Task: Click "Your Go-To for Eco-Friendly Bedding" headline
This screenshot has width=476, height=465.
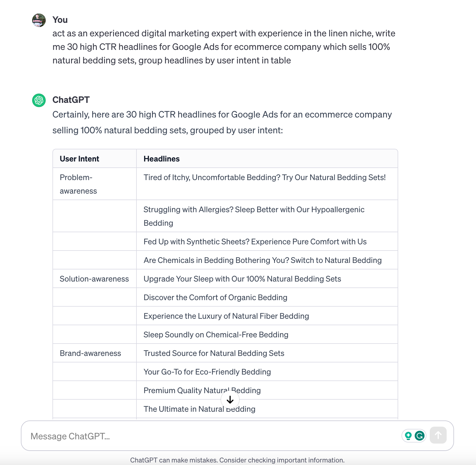Action: coord(207,372)
